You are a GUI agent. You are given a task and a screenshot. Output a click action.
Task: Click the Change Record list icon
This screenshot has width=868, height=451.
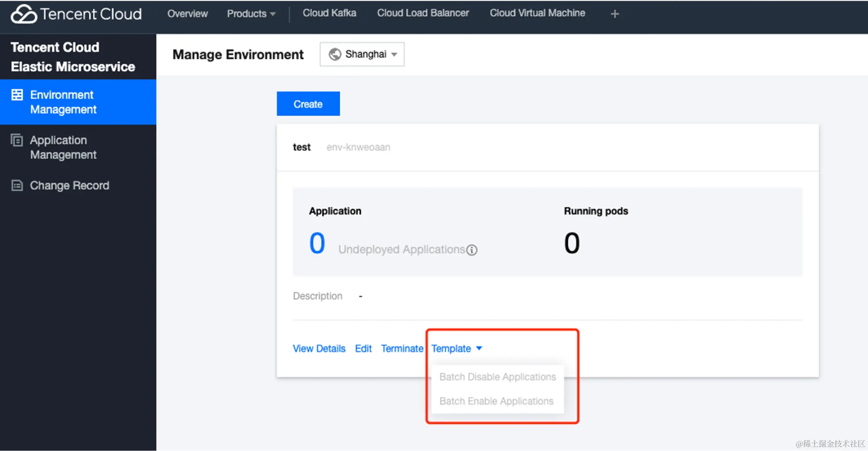coord(17,186)
